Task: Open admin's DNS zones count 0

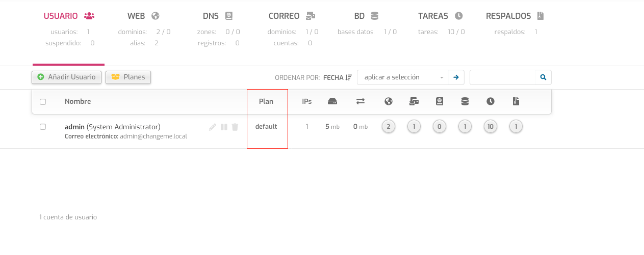Action: [x=440, y=127]
